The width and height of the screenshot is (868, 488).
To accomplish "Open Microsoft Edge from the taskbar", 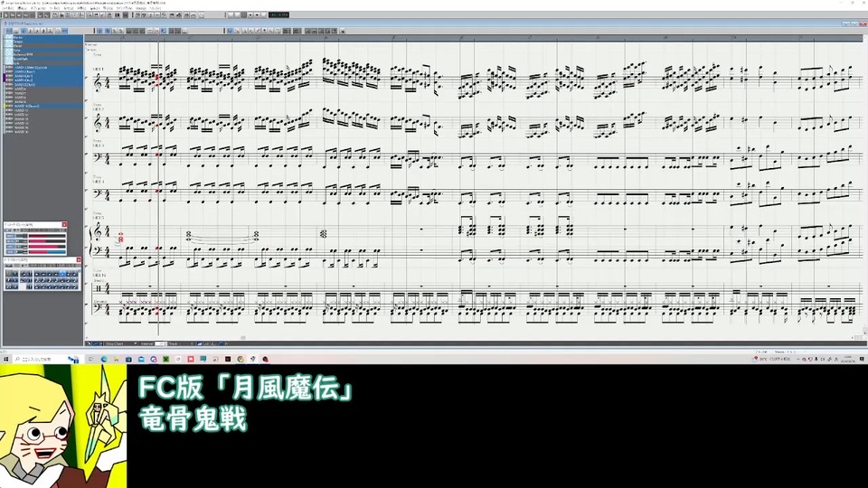I will [103, 359].
